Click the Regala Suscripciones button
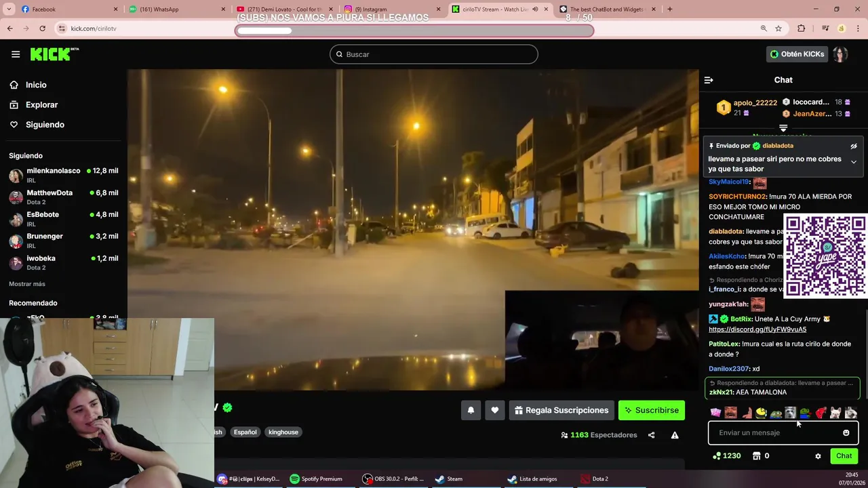This screenshot has width=868, height=488. coord(561,410)
